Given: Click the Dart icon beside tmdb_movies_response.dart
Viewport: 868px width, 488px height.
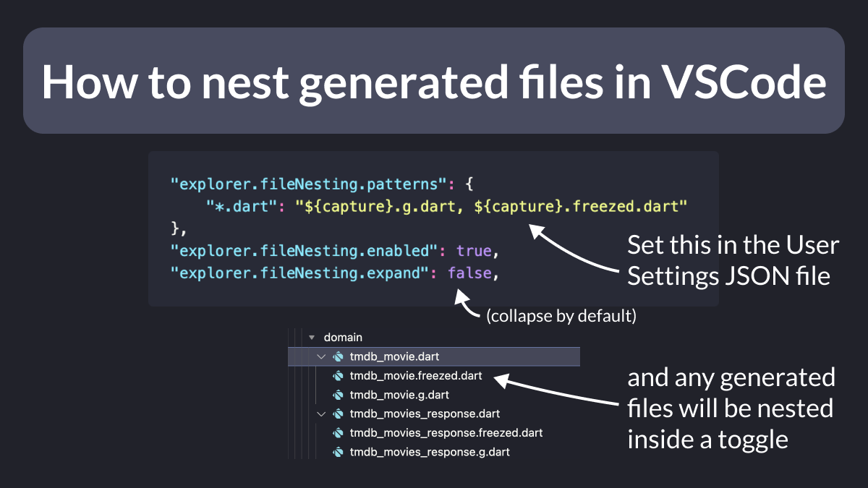Looking at the screenshot, I should pos(337,414).
